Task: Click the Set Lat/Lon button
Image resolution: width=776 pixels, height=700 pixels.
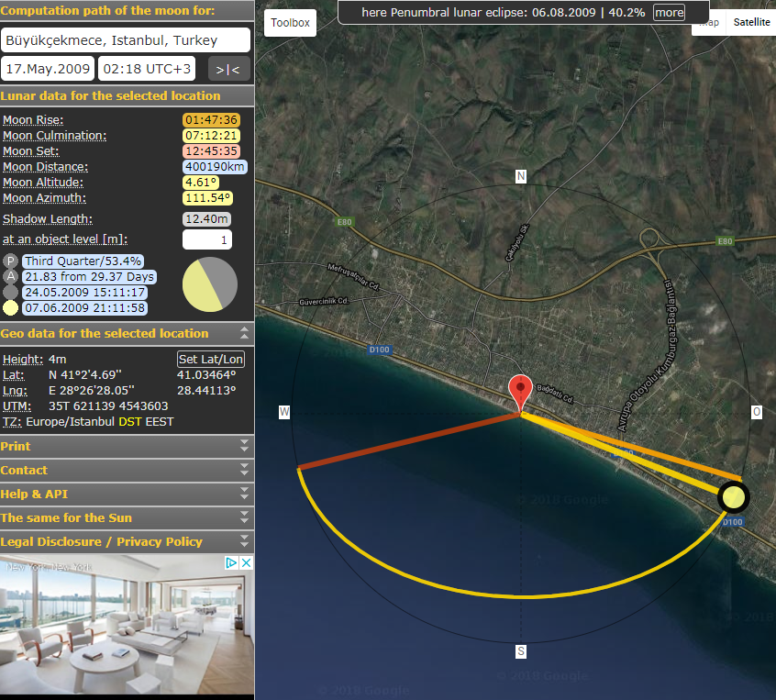Action: point(211,359)
